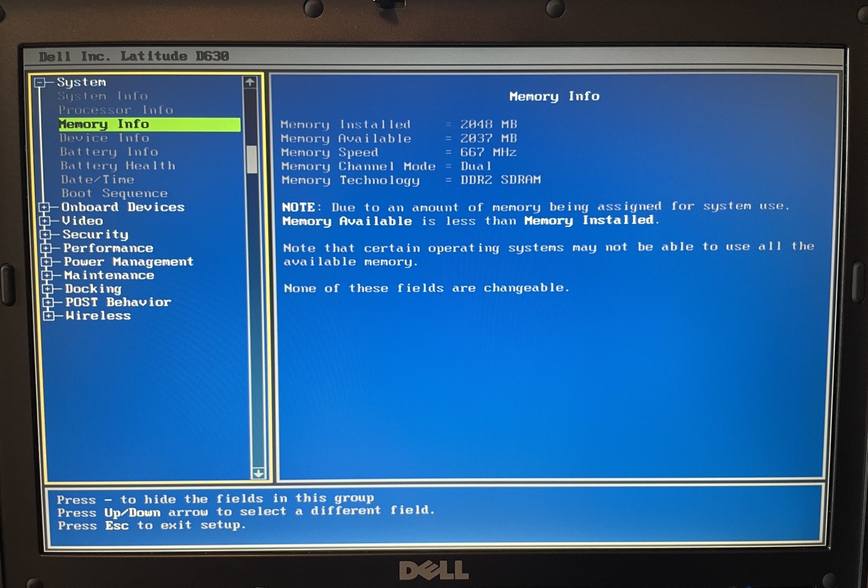The width and height of the screenshot is (868, 588).
Task: Expand the Security tree node
Action: tap(46, 234)
